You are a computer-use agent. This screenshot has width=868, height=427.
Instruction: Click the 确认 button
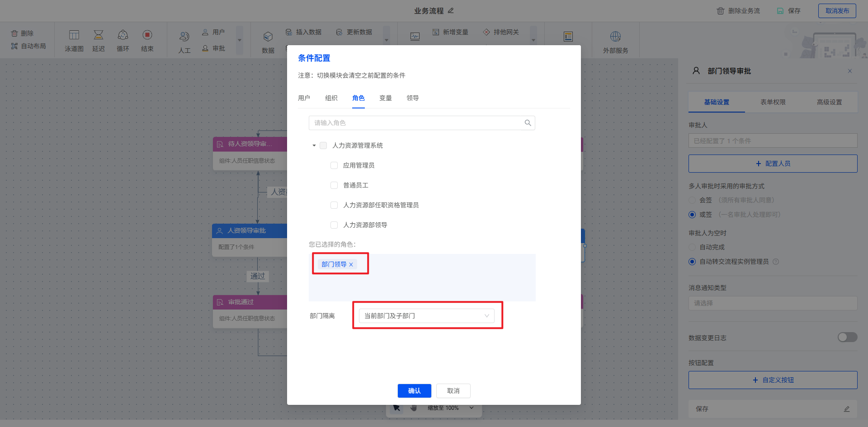[414, 391]
